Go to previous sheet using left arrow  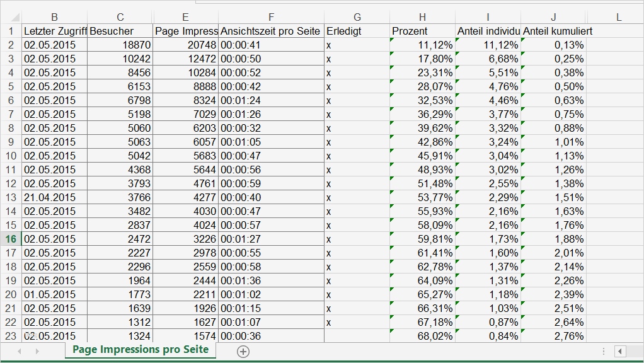click(x=20, y=352)
